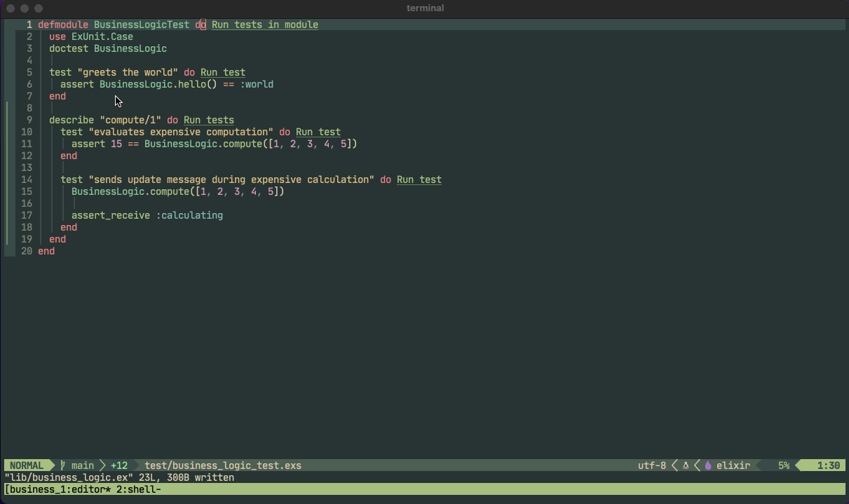Click ExUnit.Case on line 2
The height and width of the screenshot is (504, 849).
coord(102,36)
